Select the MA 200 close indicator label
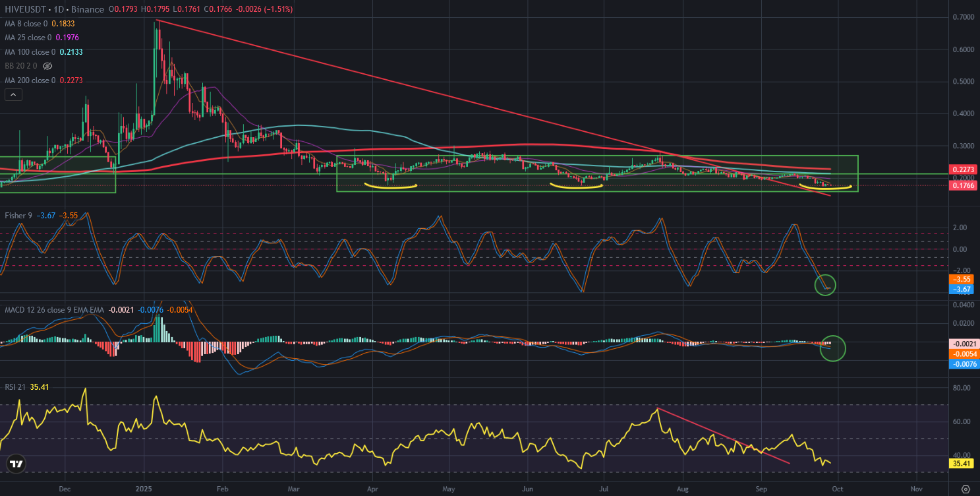Image resolution: width=980 pixels, height=496 pixels. 34,80
